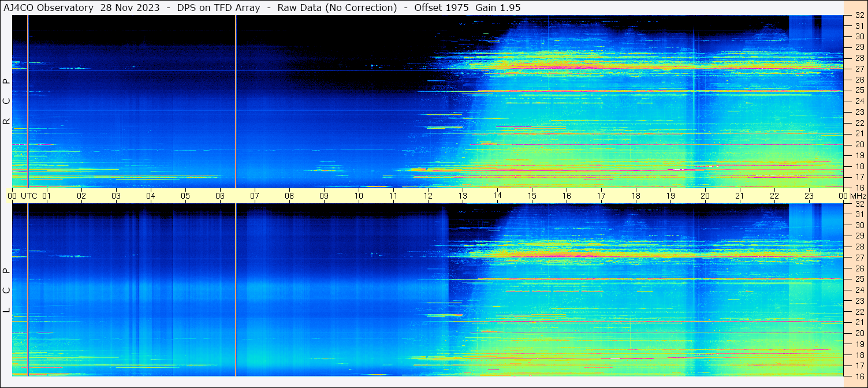Click the 30 MHz label on lower LCP scale

[x=859, y=225]
